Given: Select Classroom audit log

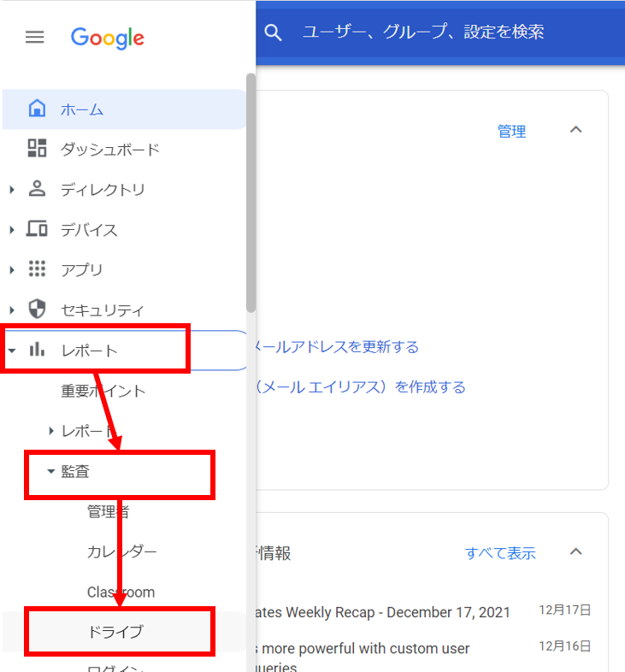Looking at the screenshot, I should pos(121,592).
